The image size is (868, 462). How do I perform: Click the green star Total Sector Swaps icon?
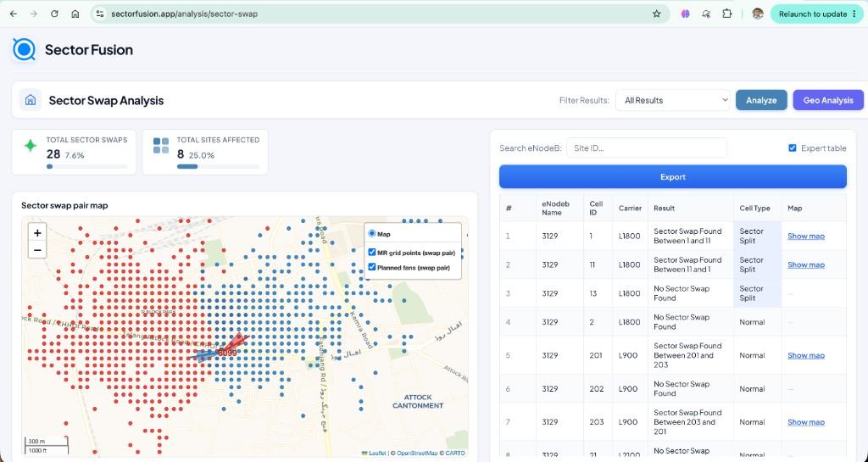(31, 146)
